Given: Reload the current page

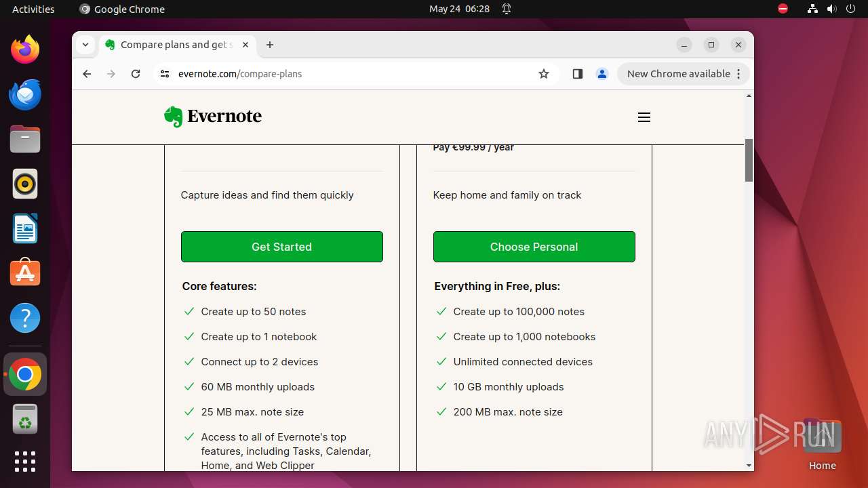Looking at the screenshot, I should click(136, 74).
